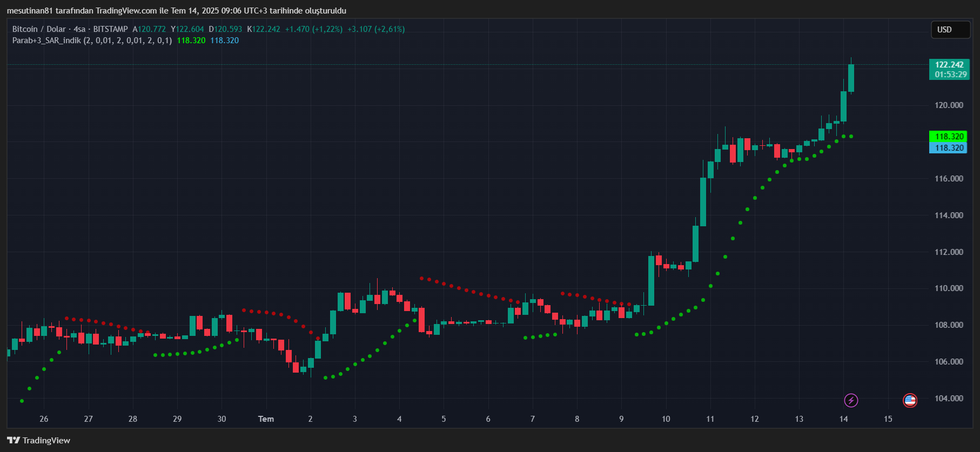
Task: Click the open value A120.772
Action: point(149,29)
